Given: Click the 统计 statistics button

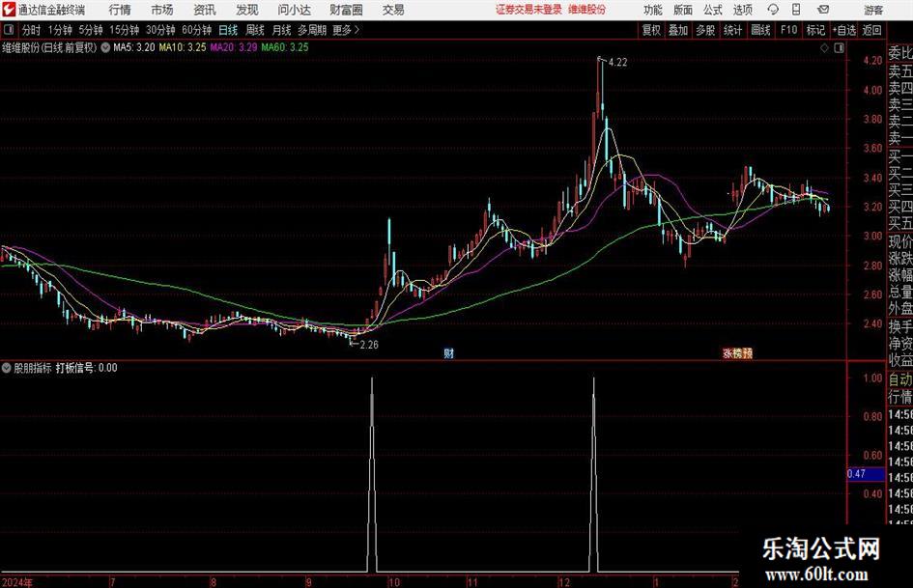Looking at the screenshot, I should (x=732, y=30).
